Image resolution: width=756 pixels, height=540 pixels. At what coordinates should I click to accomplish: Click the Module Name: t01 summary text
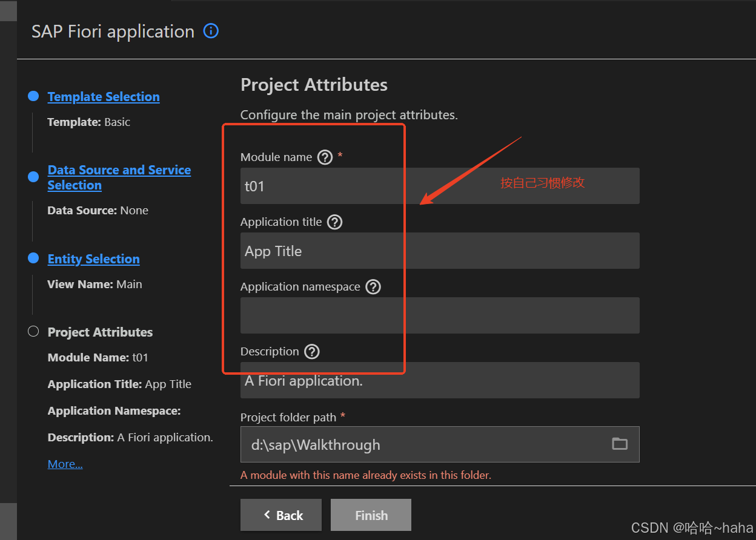(98, 358)
